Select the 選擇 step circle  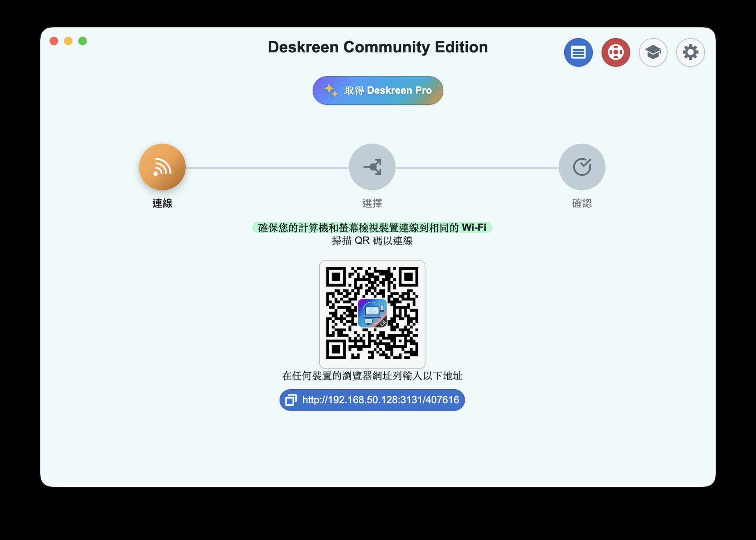coord(372,167)
